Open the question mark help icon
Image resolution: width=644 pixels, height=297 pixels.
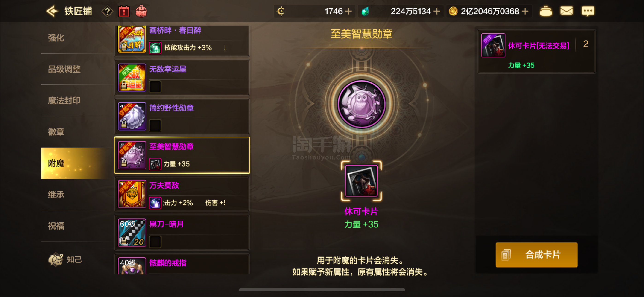107,12
